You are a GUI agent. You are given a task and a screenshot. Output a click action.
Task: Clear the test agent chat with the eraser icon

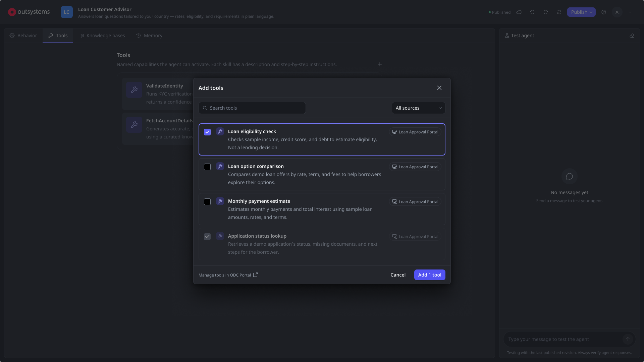click(x=632, y=36)
